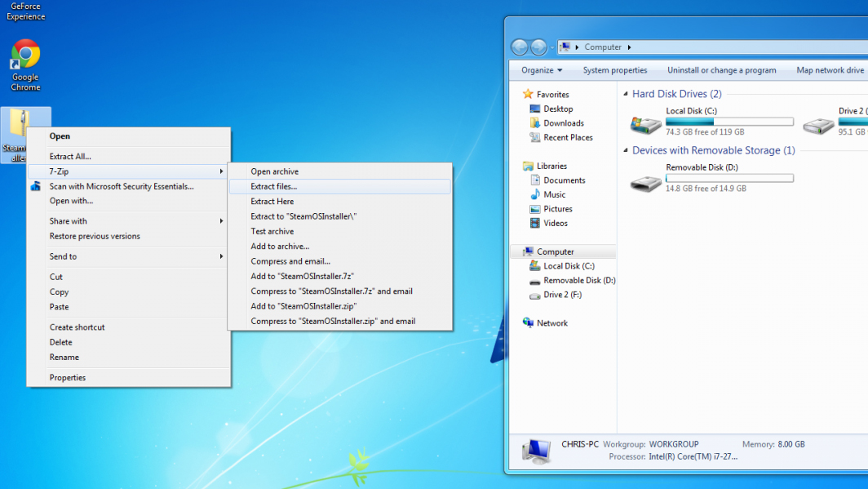The height and width of the screenshot is (489, 868).
Task: Choose Create shortcut menu entry
Action: [128, 327]
